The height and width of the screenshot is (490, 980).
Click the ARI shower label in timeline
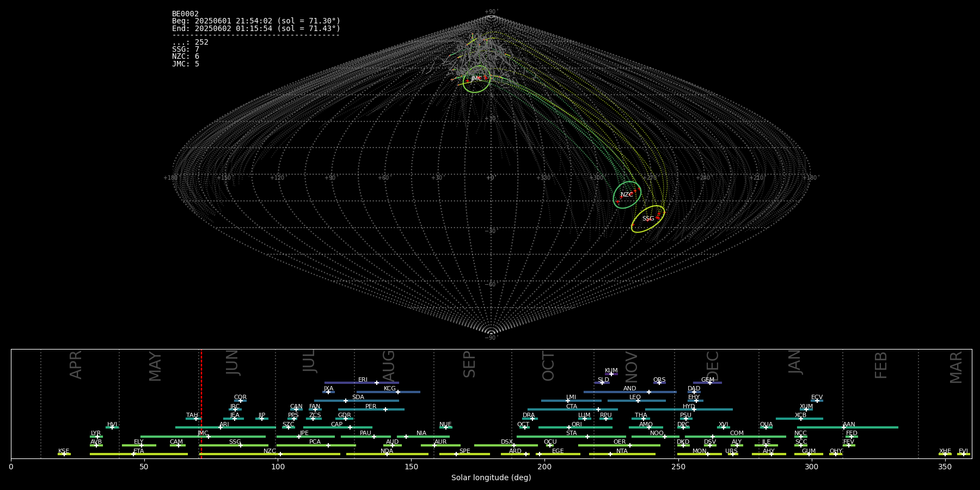pyautogui.click(x=224, y=425)
